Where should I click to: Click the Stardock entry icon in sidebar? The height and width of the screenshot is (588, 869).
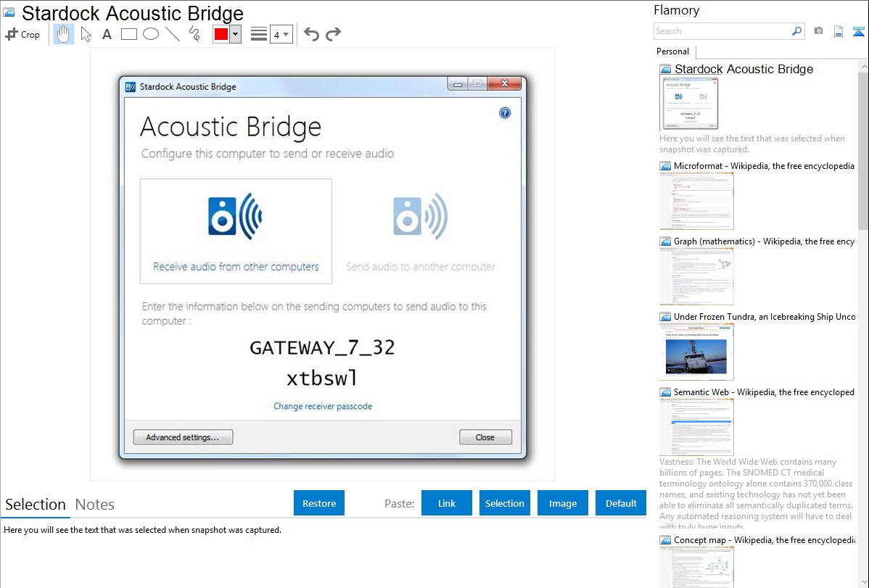(666, 70)
